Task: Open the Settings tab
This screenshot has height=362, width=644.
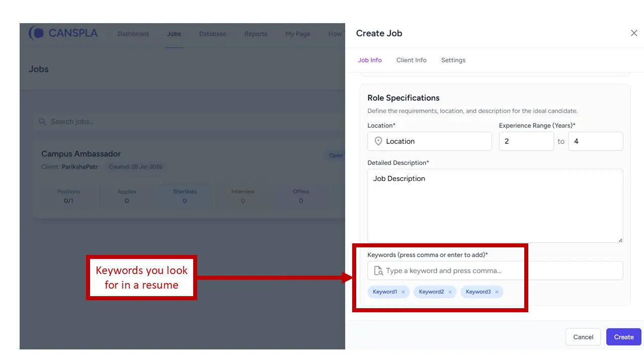Action: coord(453,60)
